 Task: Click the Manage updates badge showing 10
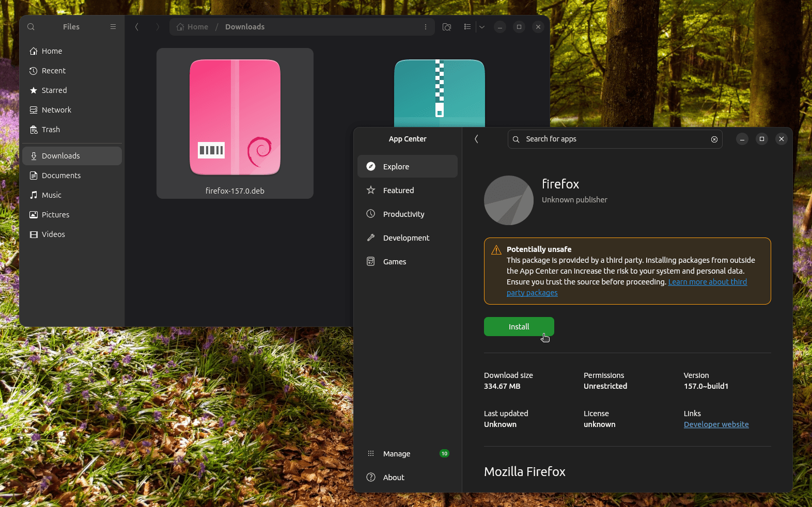coord(444,454)
